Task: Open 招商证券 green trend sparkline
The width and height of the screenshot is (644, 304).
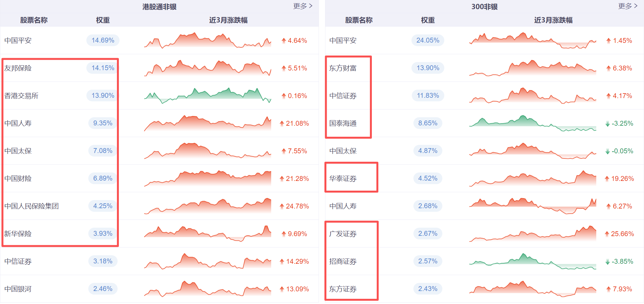Action: [533, 261]
